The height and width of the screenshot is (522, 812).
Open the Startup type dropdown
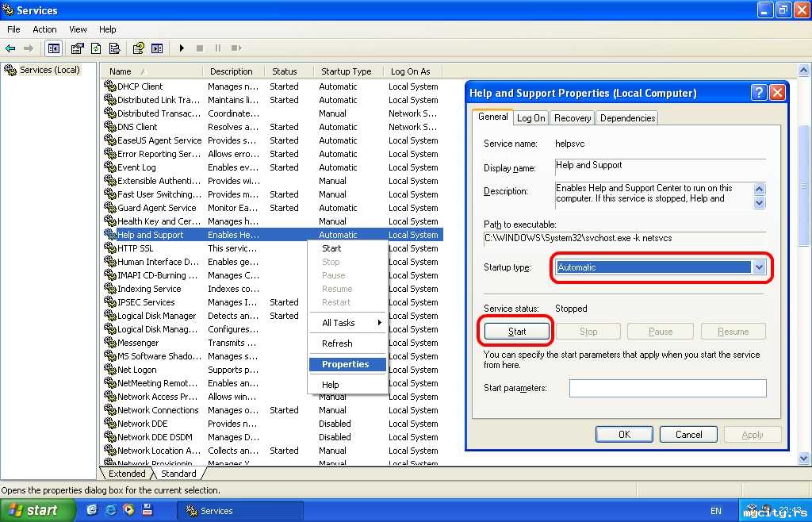point(759,267)
